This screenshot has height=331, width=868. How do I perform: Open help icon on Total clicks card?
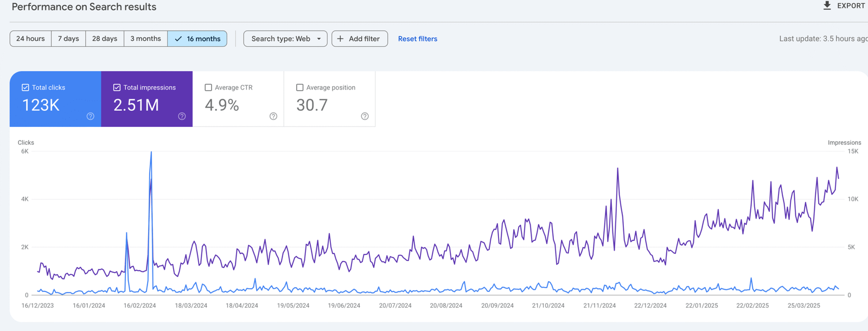pos(91,116)
